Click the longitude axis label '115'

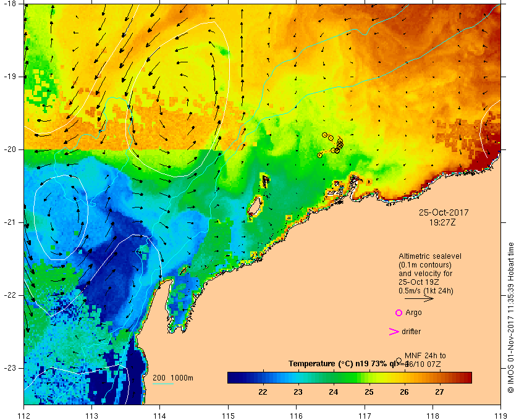[x=228, y=416]
